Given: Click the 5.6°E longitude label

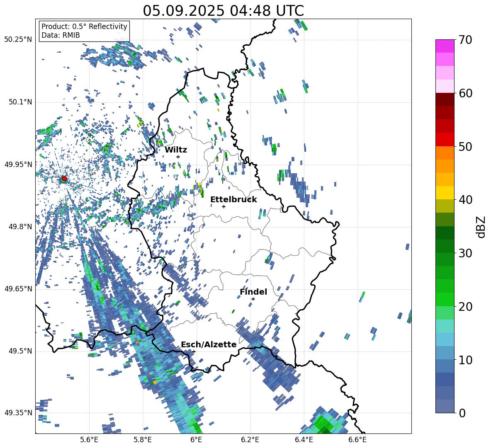Looking at the screenshot, I should (89, 440).
